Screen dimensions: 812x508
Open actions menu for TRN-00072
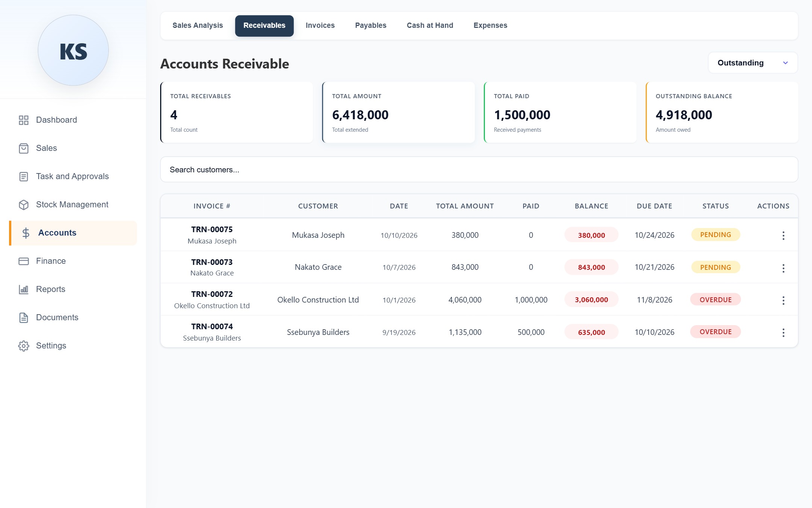point(783,300)
